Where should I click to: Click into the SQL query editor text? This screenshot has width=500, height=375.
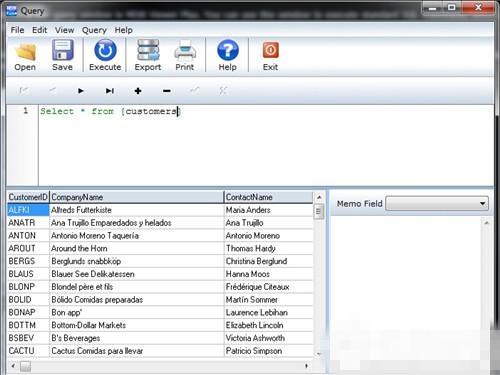(110, 111)
